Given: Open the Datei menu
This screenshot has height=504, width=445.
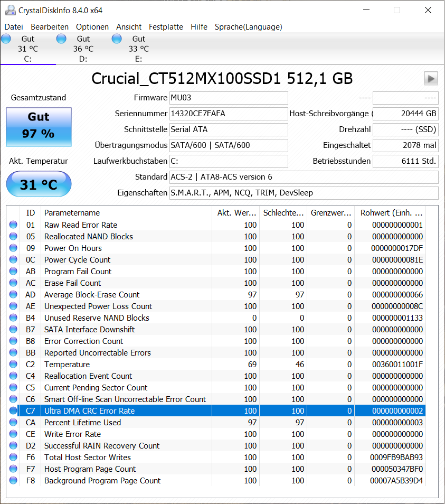Looking at the screenshot, I should click(x=14, y=26).
